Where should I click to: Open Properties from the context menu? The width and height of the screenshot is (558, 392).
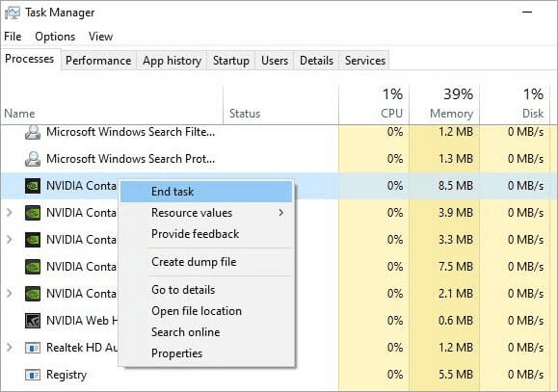206,353
